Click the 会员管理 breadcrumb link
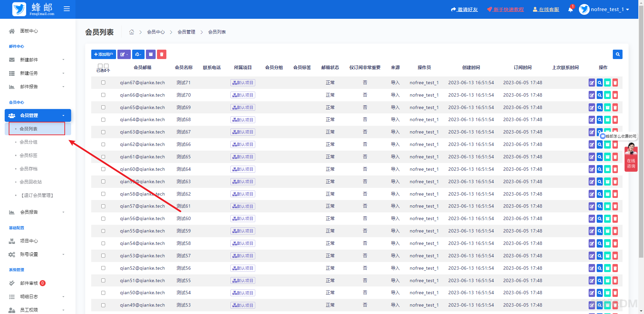644x314 pixels. (186, 32)
